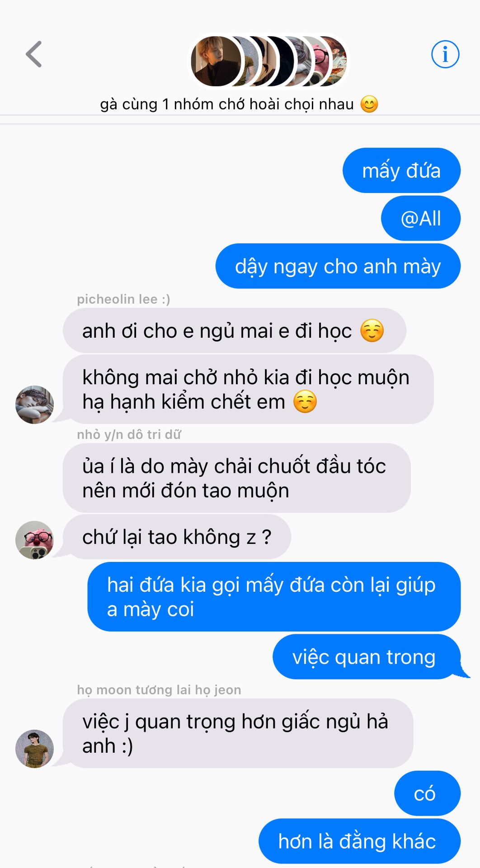Tap the "anh ơi cho e ngủ" message
480x868 pixels.
pos(234,330)
